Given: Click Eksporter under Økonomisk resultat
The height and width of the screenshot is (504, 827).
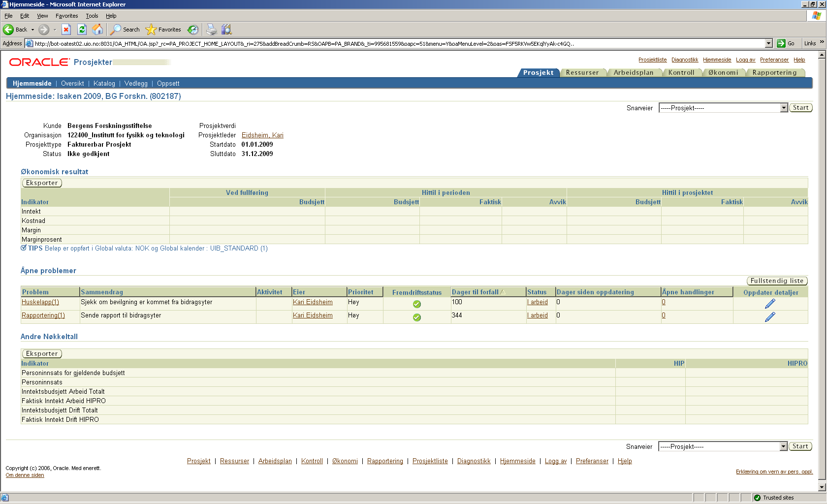Looking at the screenshot, I should coord(42,183).
